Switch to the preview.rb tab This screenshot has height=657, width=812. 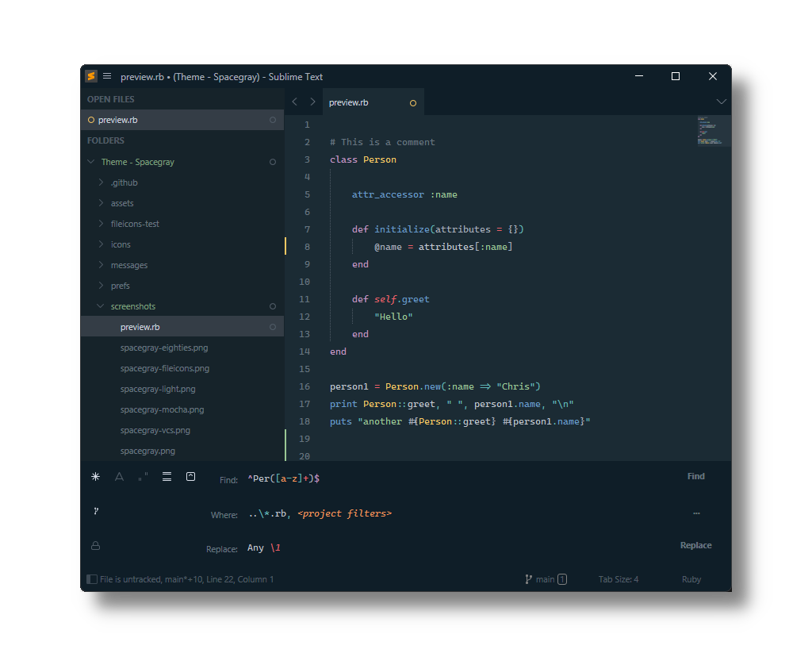click(x=373, y=102)
